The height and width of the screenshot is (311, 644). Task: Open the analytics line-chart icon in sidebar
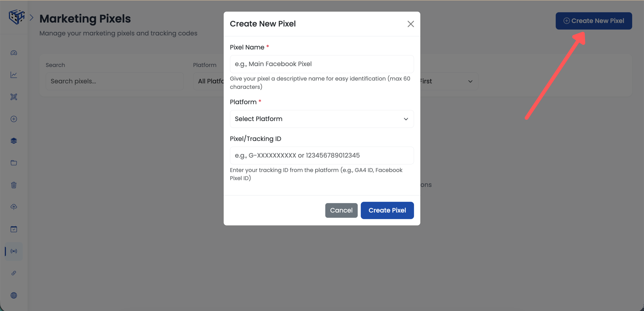click(14, 74)
